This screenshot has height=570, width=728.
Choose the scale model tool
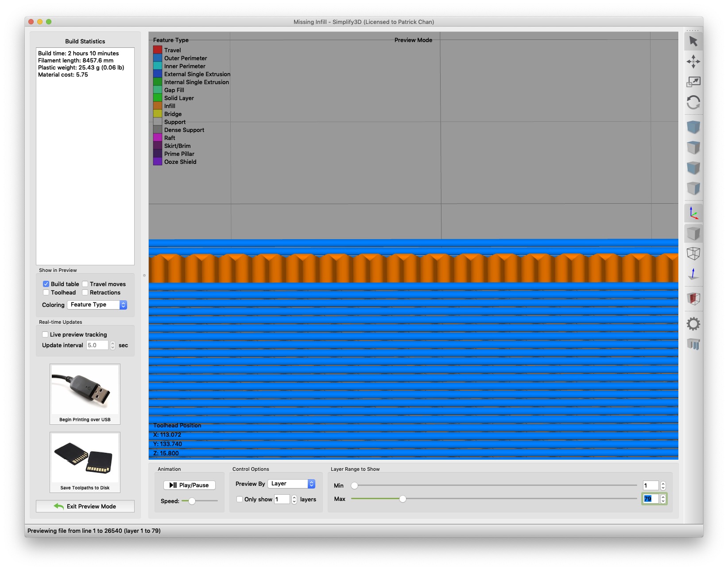[693, 82]
